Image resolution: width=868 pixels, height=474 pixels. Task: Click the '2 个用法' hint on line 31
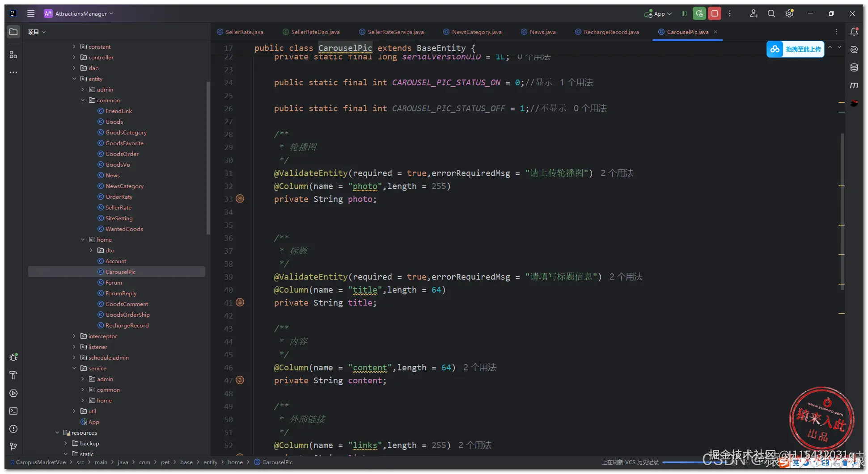point(617,173)
